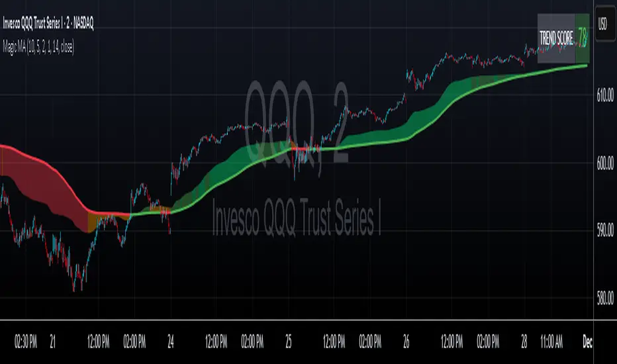Click the 11:00 AM time label
Image resolution: width=617 pixels, height=364 pixels.
click(551, 342)
